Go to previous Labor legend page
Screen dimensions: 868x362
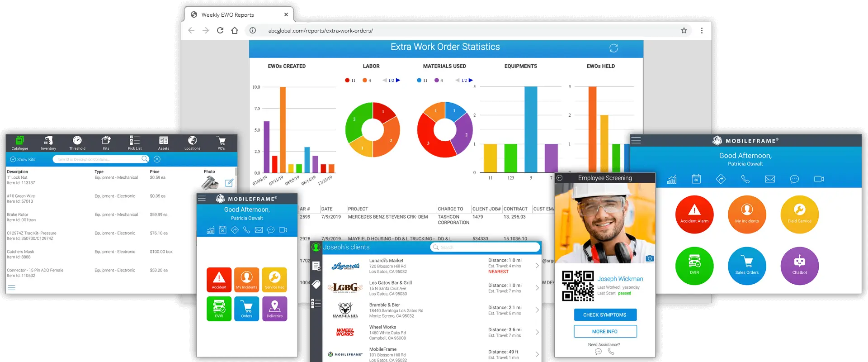385,80
